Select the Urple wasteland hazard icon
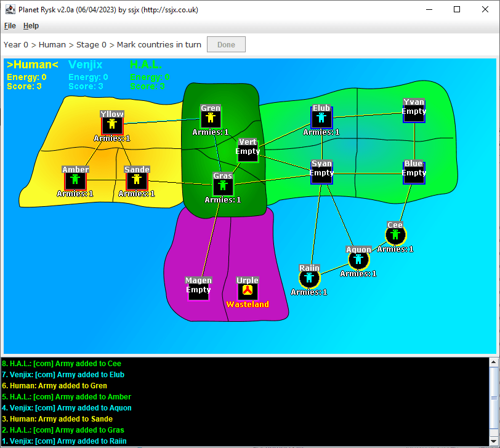The height and width of the screenshot is (448, 500). coord(248,290)
